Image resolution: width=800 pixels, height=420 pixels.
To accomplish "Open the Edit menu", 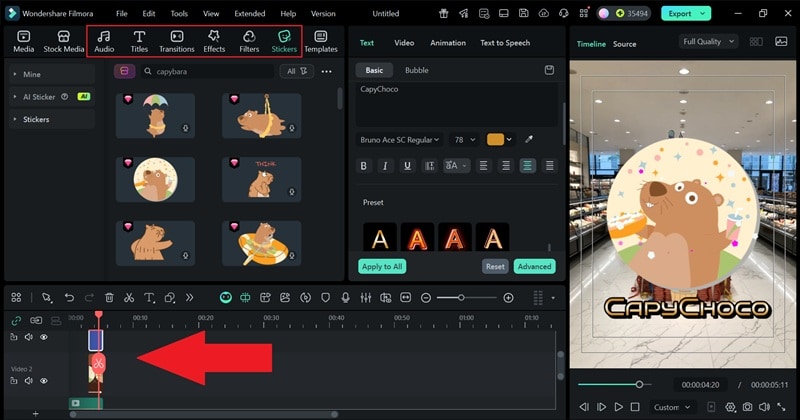I will coord(149,14).
